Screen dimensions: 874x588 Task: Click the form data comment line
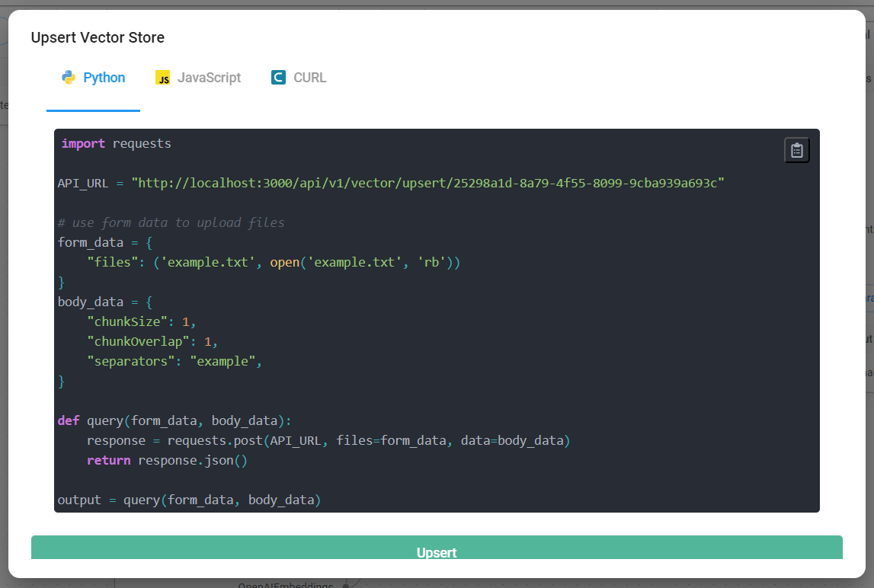171,222
